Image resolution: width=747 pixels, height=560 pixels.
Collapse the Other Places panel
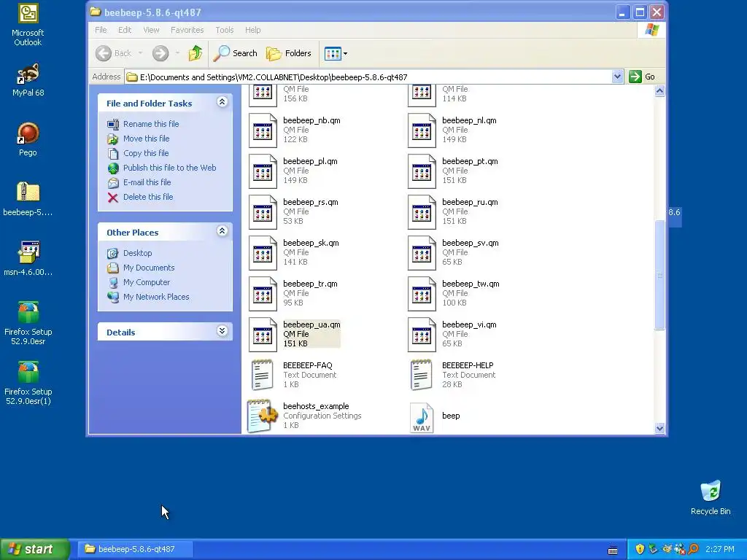[222, 231]
